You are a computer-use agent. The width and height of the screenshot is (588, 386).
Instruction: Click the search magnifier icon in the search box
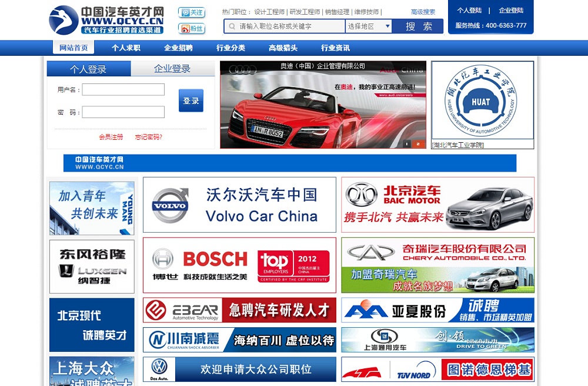click(232, 26)
